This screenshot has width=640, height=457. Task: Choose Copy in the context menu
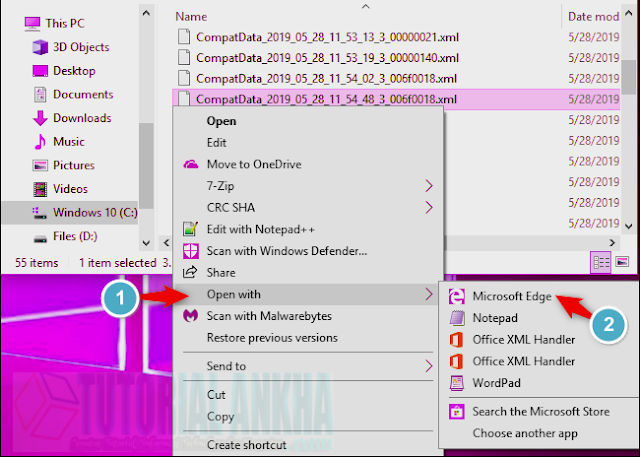point(220,417)
